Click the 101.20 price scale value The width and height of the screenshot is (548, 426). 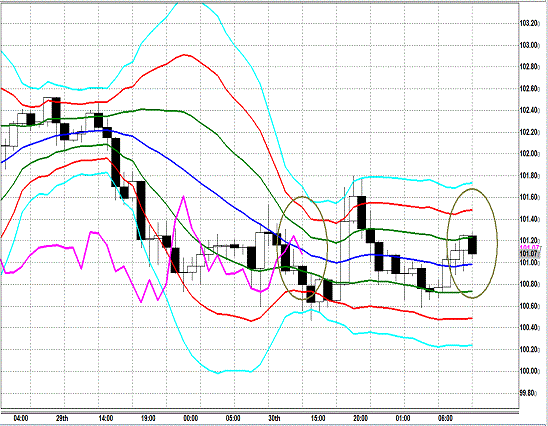pos(530,240)
